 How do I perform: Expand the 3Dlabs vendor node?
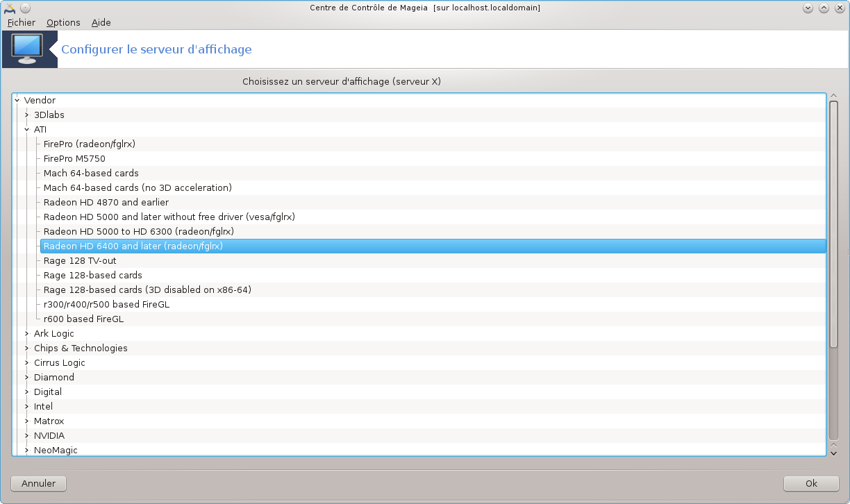[26, 115]
